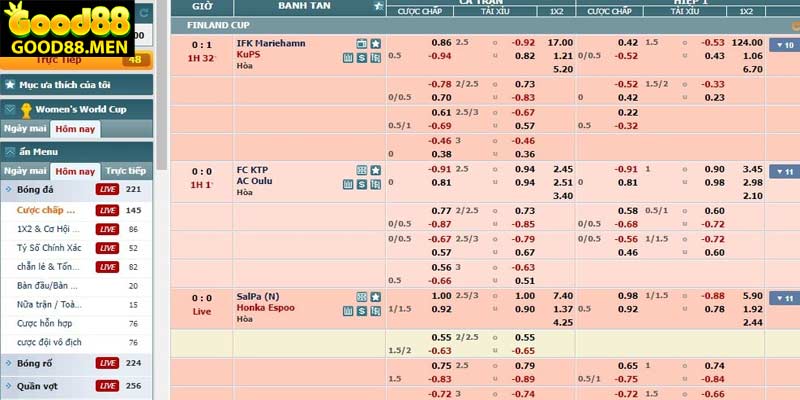Select Hôm nay tab under ẩn Menu
This screenshot has width=800, height=400.
[x=75, y=171]
